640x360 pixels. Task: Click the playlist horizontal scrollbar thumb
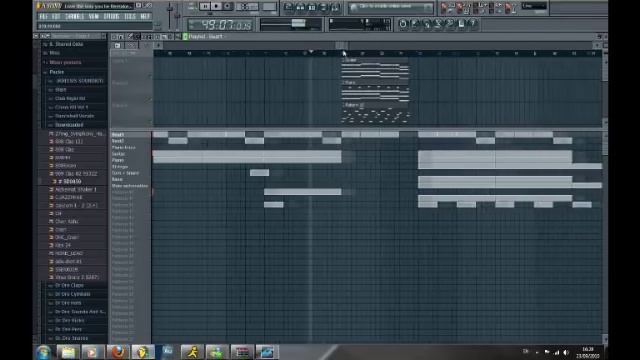342,45
